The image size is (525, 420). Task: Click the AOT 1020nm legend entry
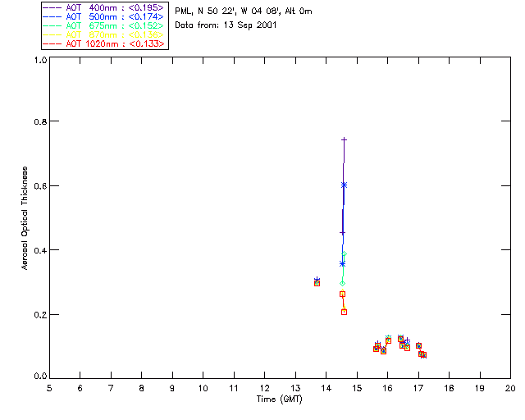pyautogui.click(x=103, y=43)
